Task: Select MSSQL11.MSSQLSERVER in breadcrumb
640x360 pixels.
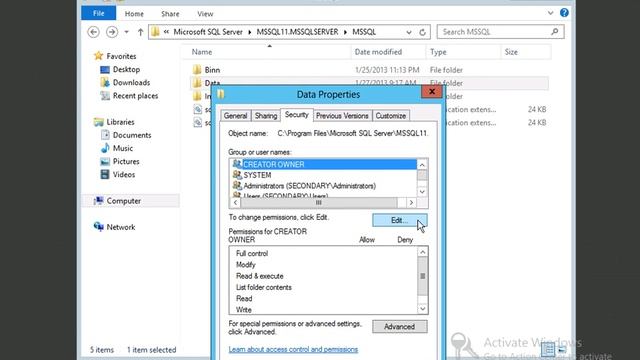Action: tap(297, 32)
